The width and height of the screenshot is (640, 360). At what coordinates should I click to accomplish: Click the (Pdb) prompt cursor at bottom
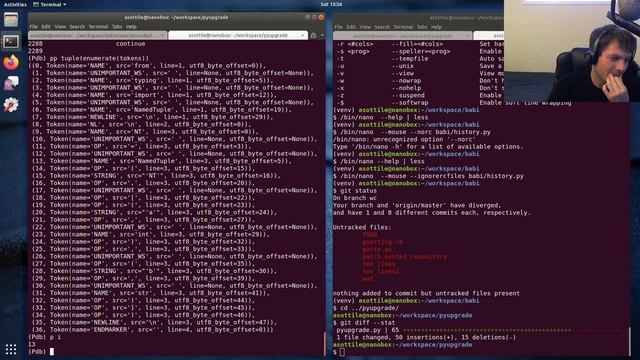52,351
